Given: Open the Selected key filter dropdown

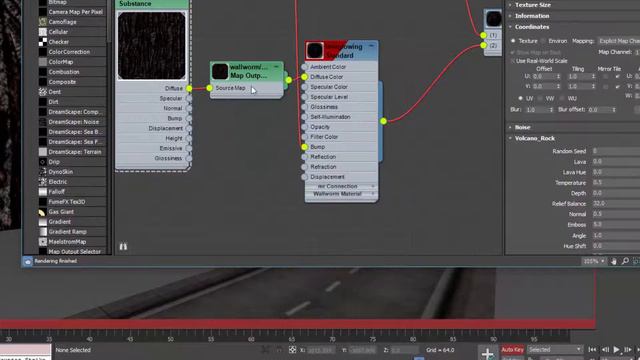Looking at the screenshot, I should pos(554,350).
